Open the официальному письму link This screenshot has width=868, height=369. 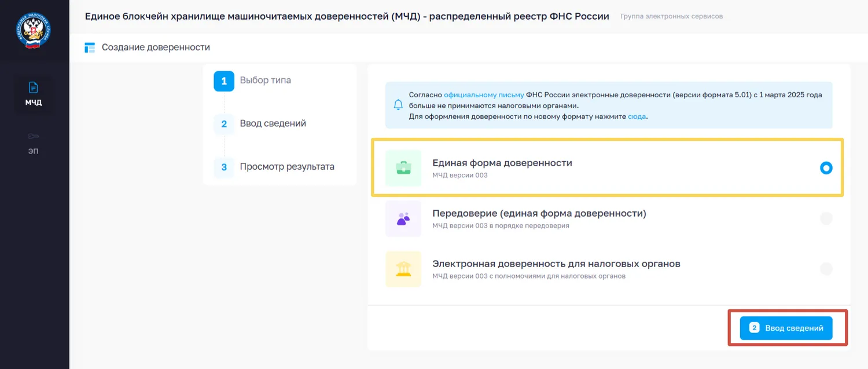click(484, 95)
